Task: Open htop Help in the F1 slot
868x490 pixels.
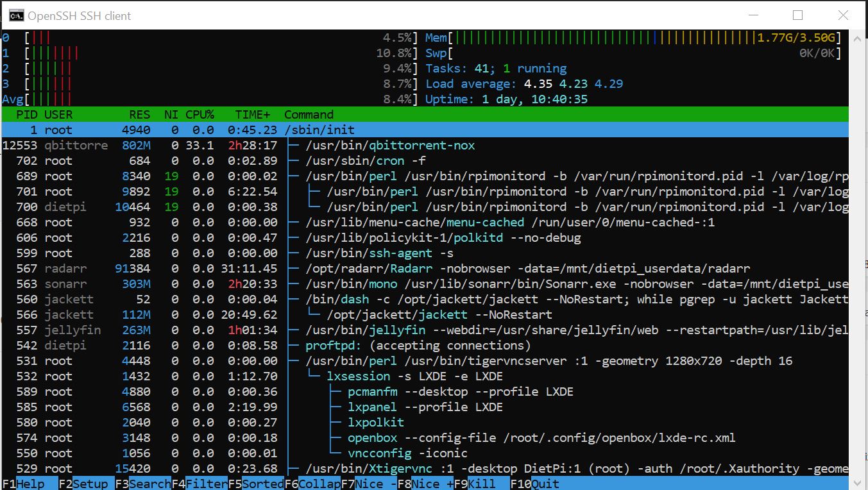Action: click(30, 484)
